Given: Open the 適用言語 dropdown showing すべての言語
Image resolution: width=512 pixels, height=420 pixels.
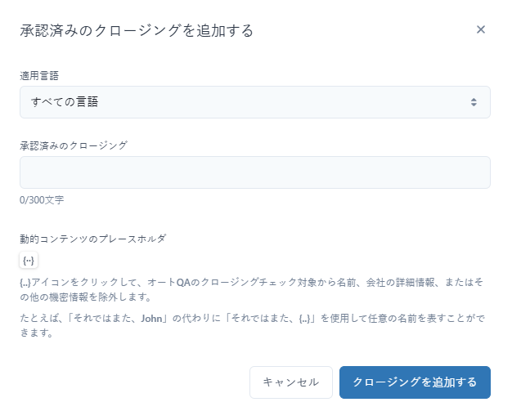Looking at the screenshot, I should pyautogui.click(x=255, y=102).
